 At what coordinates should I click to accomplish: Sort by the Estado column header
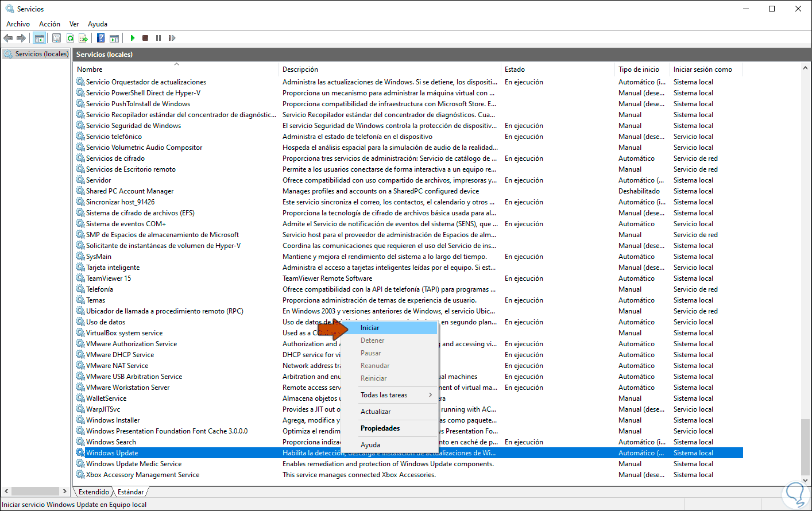tap(558, 69)
